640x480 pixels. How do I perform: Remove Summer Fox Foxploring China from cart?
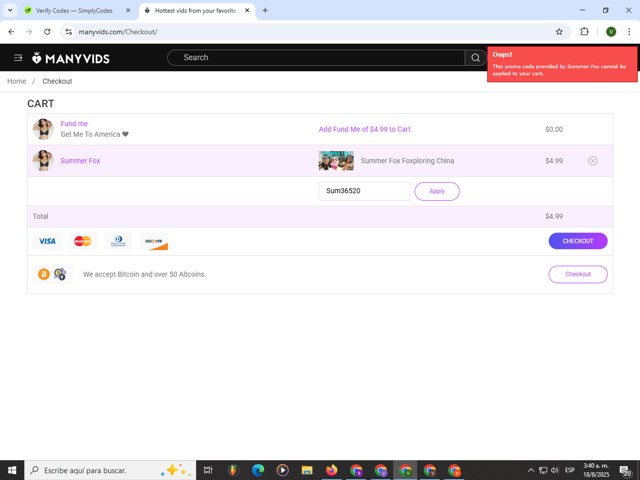pyautogui.click(x=593, y=161)
